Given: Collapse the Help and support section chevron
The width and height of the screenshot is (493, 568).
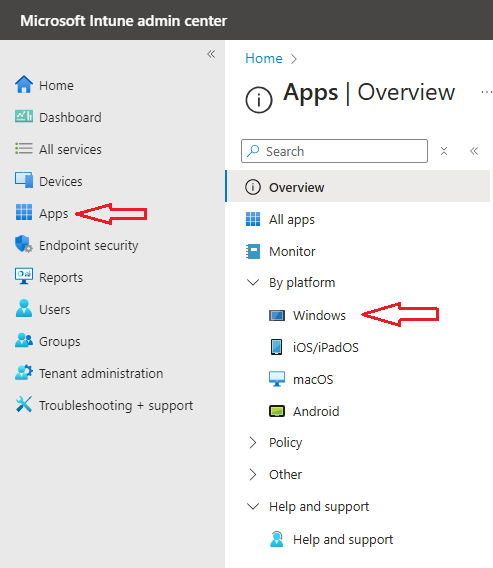Looking at the screenshot, I should tap(253, 506).
